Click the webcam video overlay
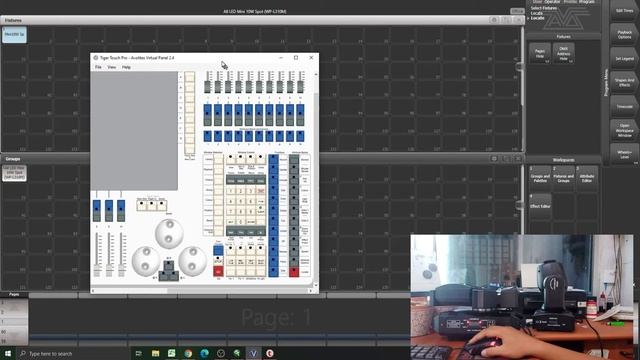Screen dimensions: 640x360 click(522, 297)
